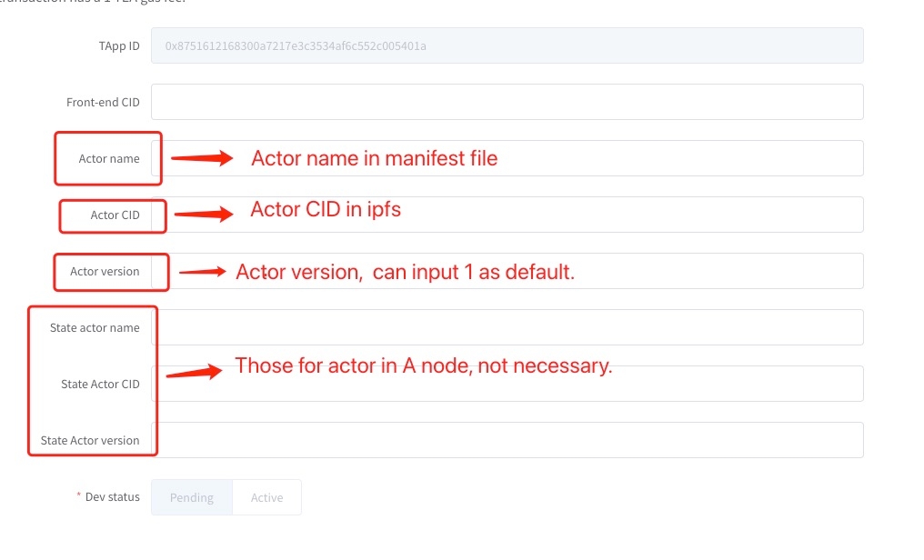This screenshot has width=924, height=560.
Task: Click the "Those for actor in A node" note
Action: [x=424, y=365]
